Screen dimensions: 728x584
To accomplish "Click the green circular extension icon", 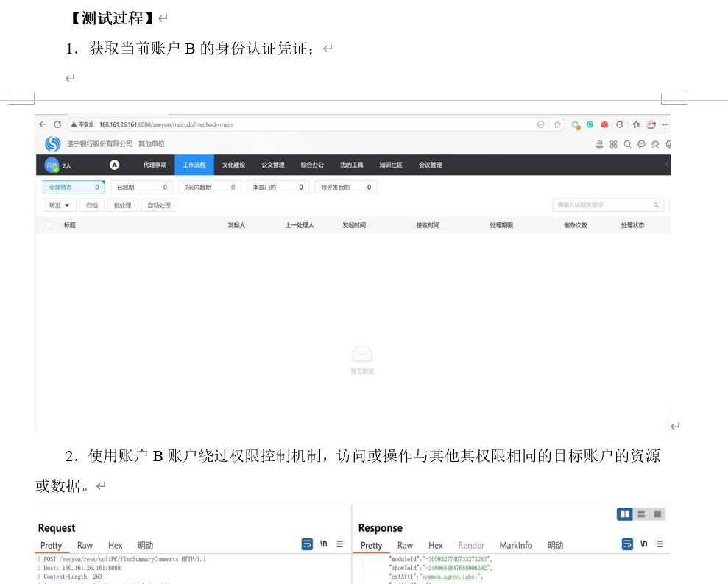I will [590, 124].
